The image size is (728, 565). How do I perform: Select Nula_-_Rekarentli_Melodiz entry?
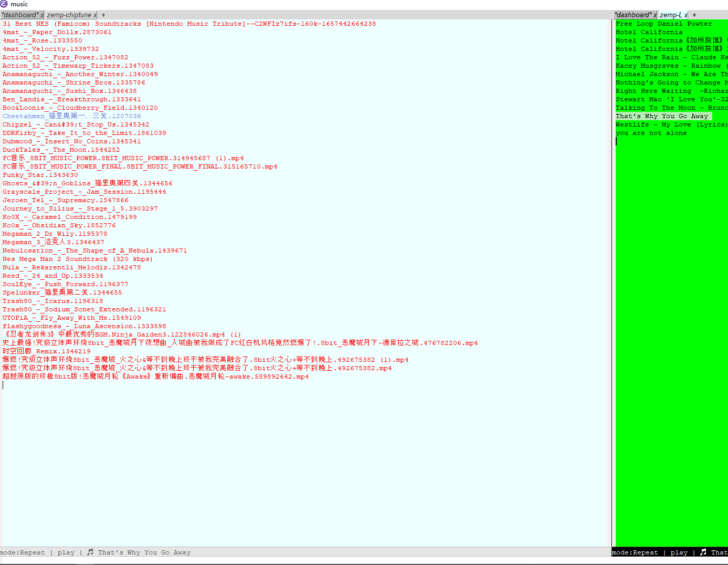pyautogui.click(x=72, y=267)
